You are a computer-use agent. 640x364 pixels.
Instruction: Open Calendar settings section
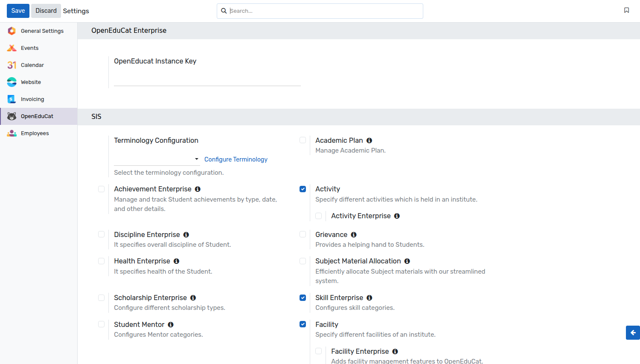point(38,65)
